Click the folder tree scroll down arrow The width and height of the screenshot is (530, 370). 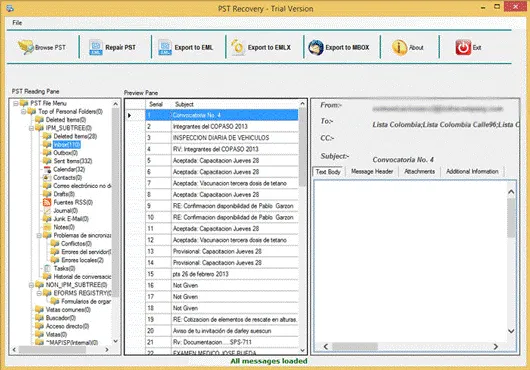[115, 341]
